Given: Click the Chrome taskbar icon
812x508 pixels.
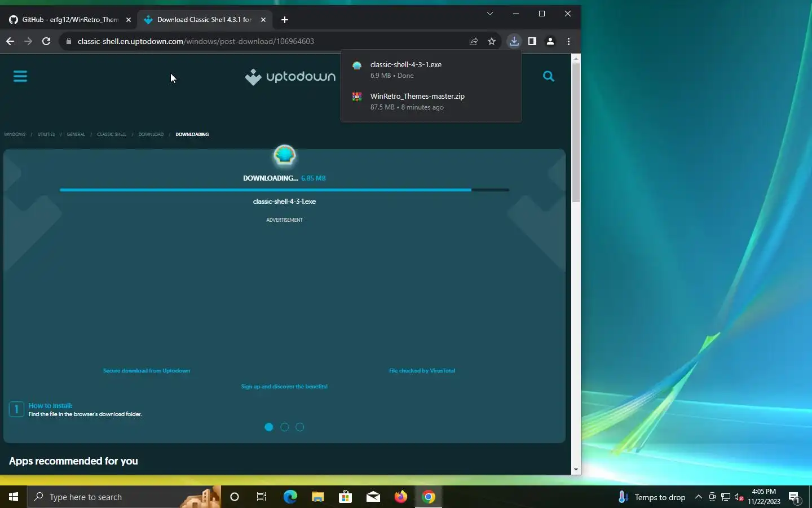Looking at the screenshot, I should [x=429, y=497].
